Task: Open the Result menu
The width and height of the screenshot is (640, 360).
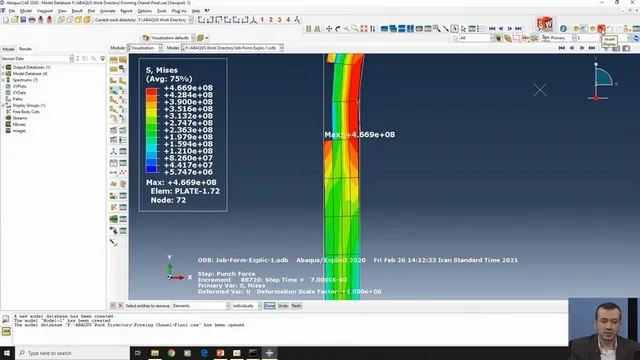Action: tap(77, 11)
